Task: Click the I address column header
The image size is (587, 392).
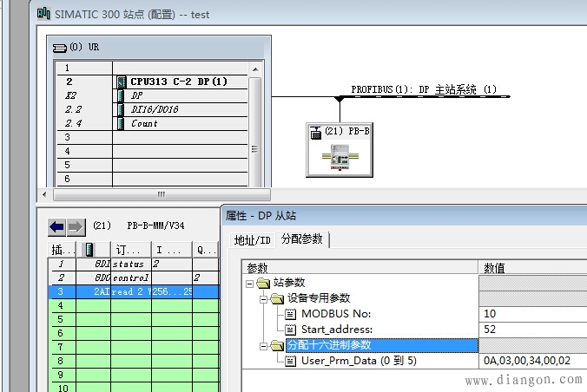Action: coord(172,249)
